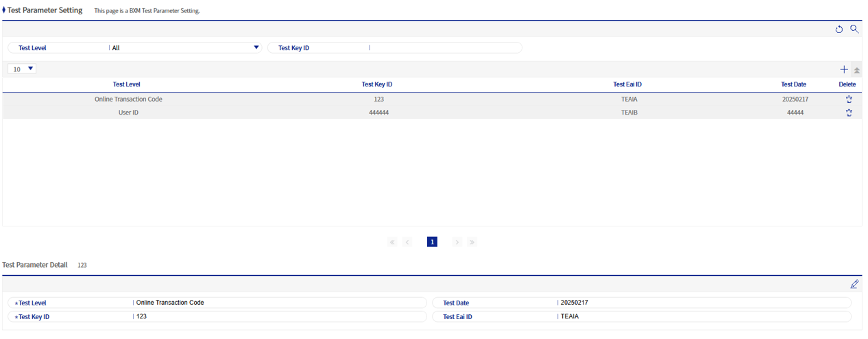Click the refresh/reset icon in search bar
The image size is (868, 339).
[x=839, y=30]
